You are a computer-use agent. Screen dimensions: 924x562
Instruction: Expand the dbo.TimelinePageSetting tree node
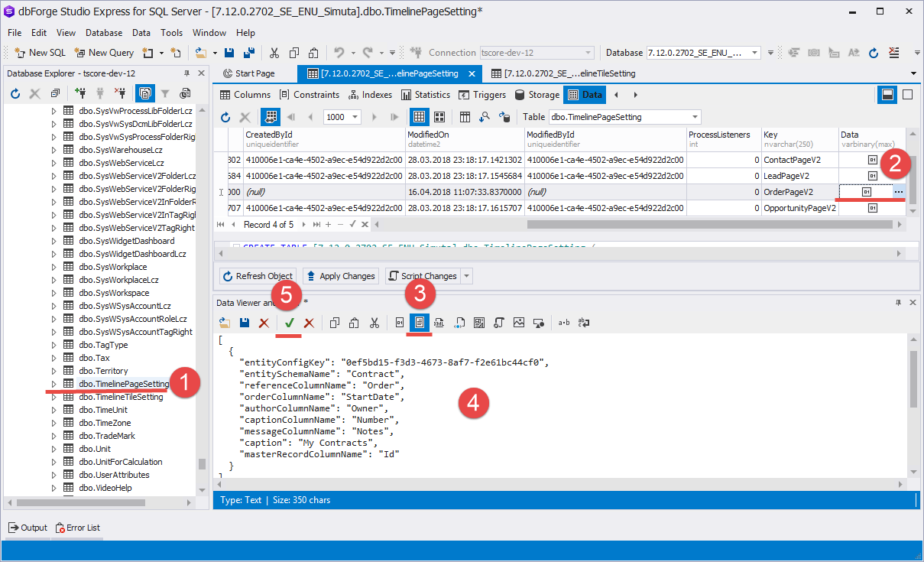click(53, 384)
